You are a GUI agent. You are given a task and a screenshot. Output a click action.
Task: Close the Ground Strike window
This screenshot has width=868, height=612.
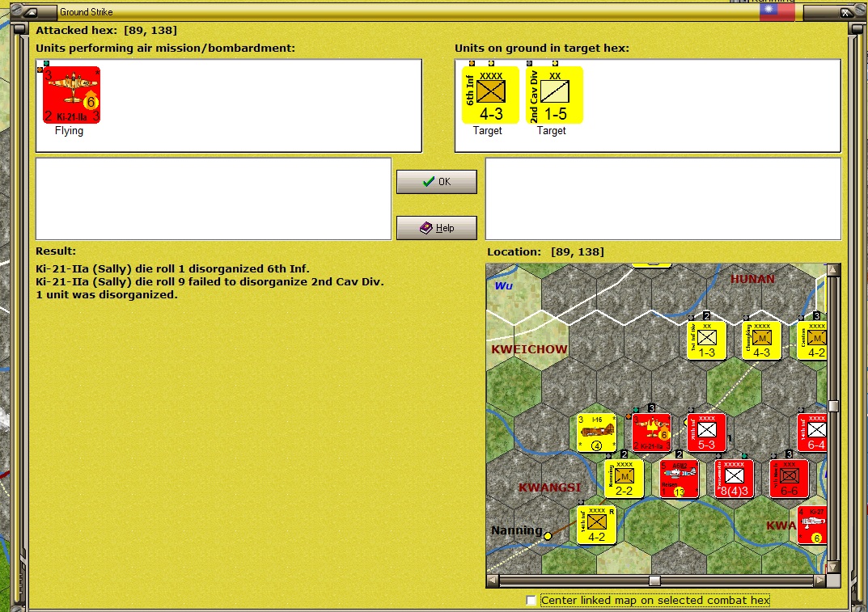(845, 12)
